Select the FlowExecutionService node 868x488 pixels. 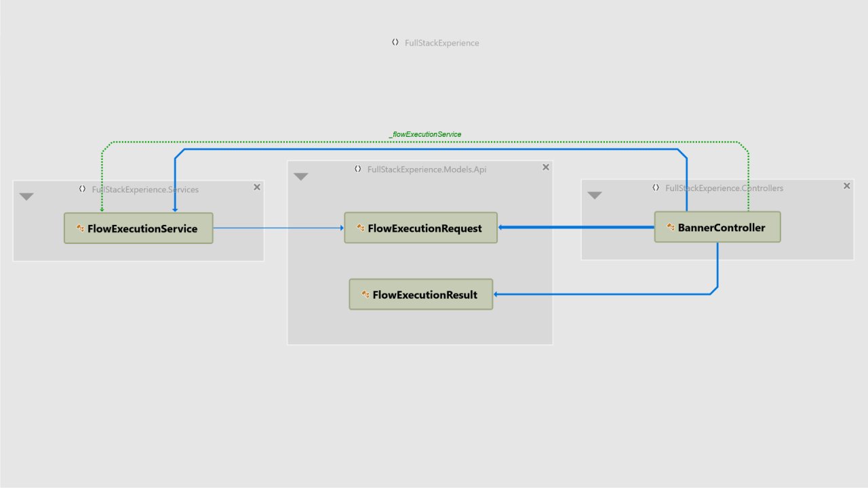[x=138, y=228]
